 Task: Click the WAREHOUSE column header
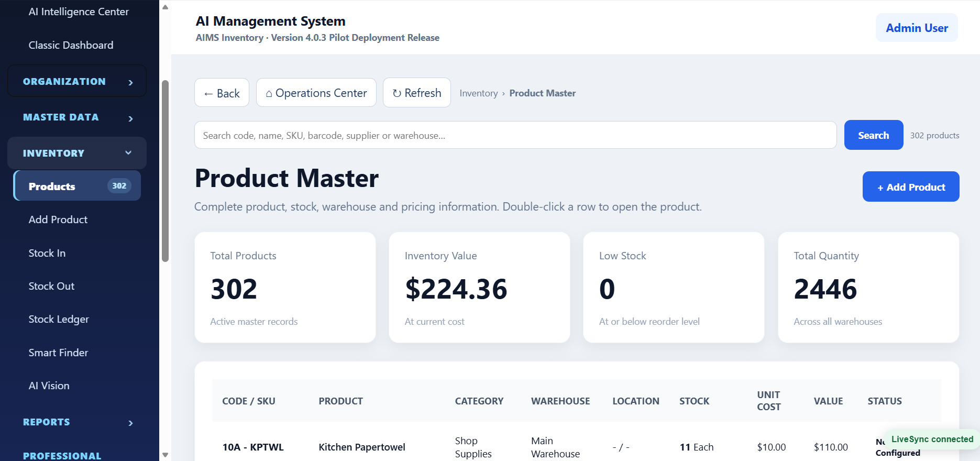pos(560,401)
